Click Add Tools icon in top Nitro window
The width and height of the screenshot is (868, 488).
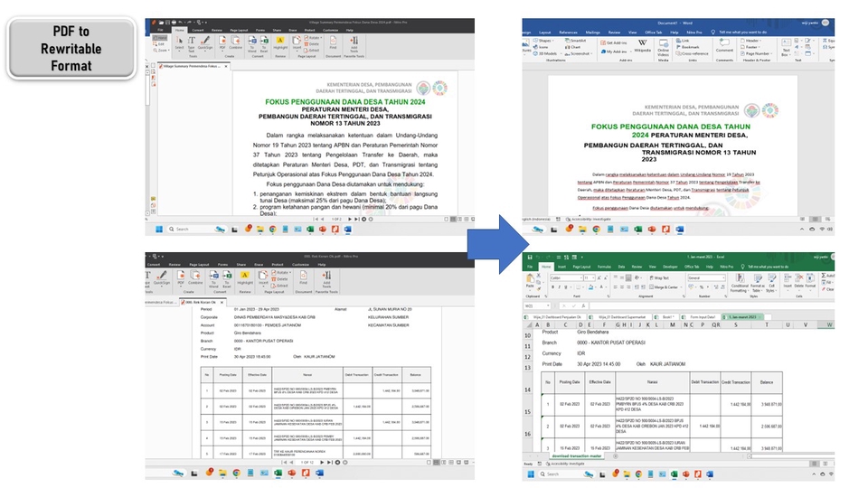[x=354, y=43]
